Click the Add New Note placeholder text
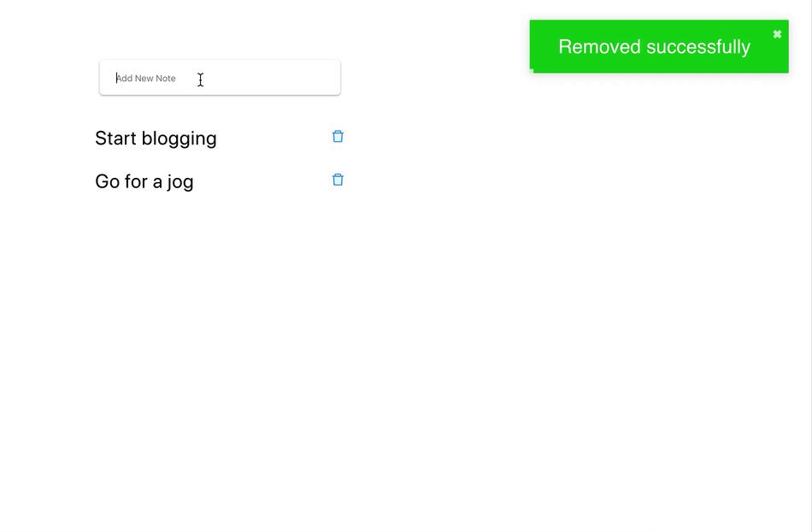This screenshot has width=812, height=532. 146,78
